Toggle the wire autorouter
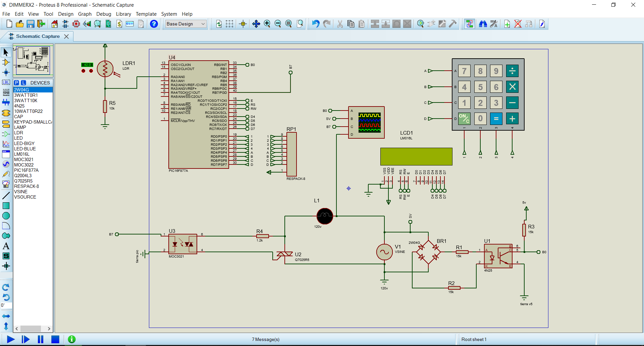This screenshot has width=644, height=346. (470, 24)
